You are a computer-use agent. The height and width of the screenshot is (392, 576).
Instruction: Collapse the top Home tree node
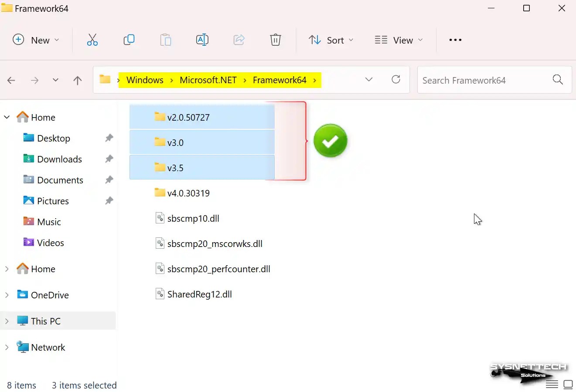tap(7, 117)
